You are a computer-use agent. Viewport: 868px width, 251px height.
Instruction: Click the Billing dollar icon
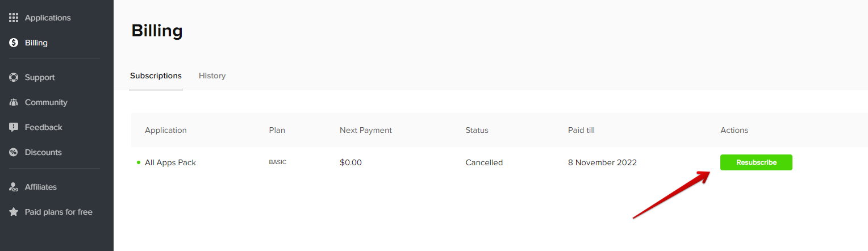14,43
